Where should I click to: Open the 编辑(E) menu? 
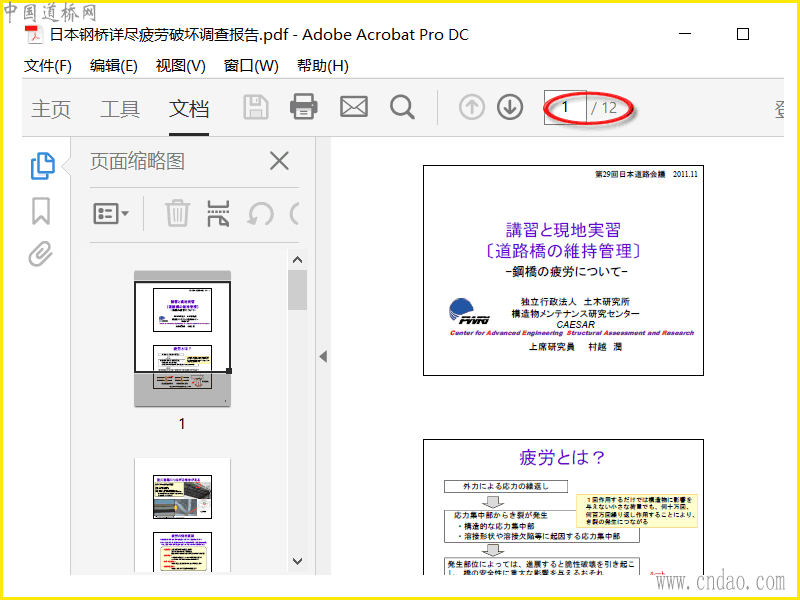tap(114, 66)
